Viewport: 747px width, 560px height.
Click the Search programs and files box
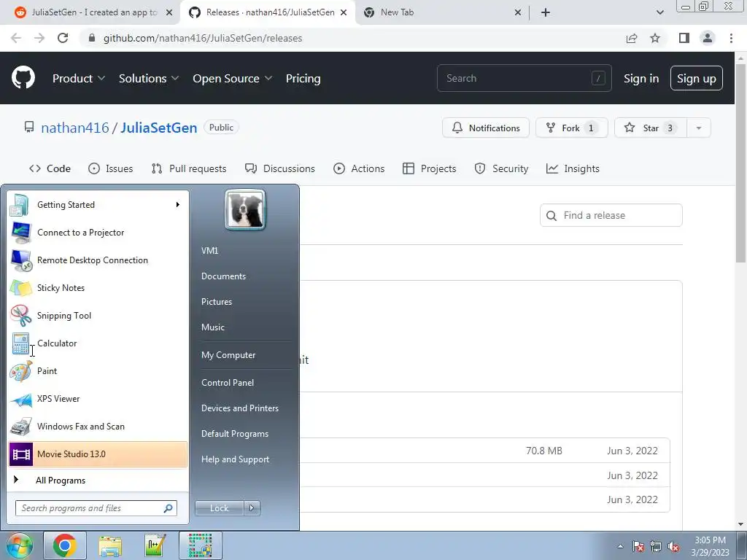point(96,508)
